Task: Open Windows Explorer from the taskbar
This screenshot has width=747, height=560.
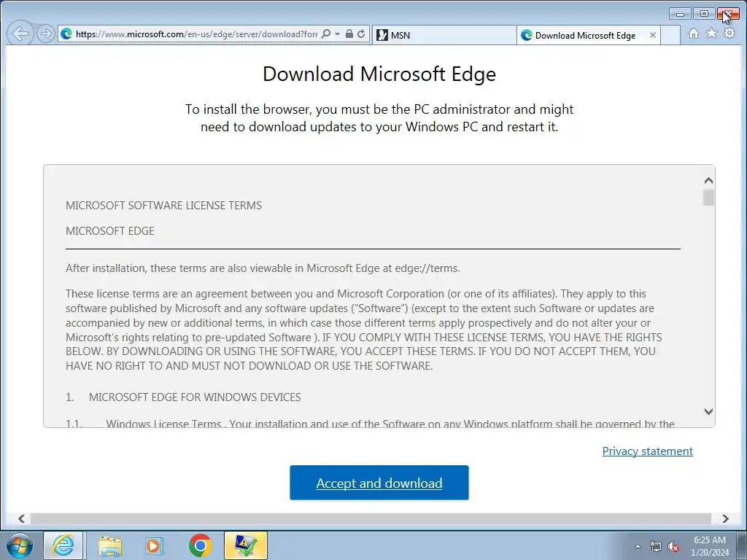Action: tap(110, 545)
